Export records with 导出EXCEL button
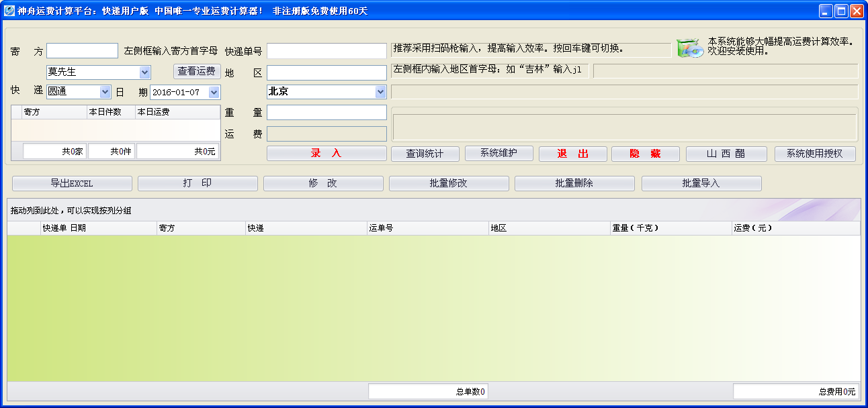868x408 pixels. tap(71, 183)
